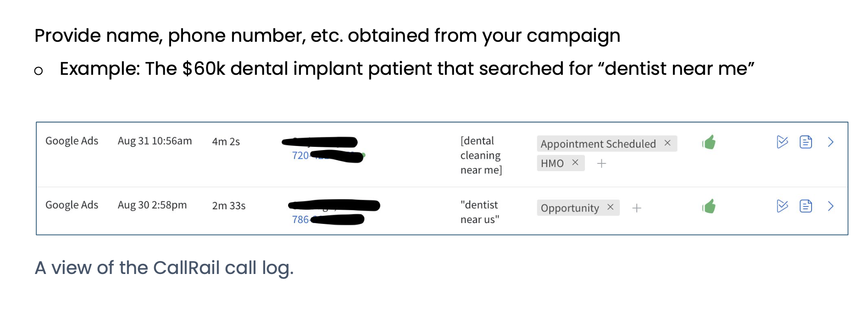Open call review icon for Aug 30 call
This screenshot has height=324, width=868.
click(x=782, y=206)
